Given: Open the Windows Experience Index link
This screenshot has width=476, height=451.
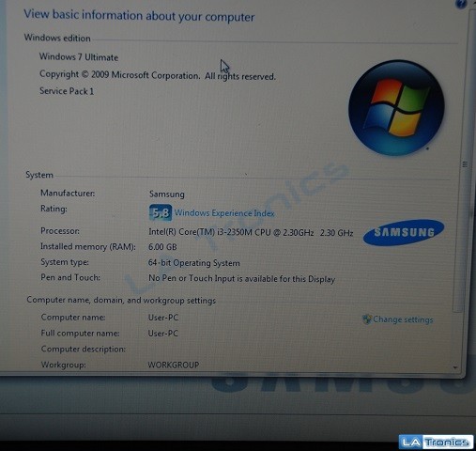Looking at the screenshot, I should click(224, 213).
